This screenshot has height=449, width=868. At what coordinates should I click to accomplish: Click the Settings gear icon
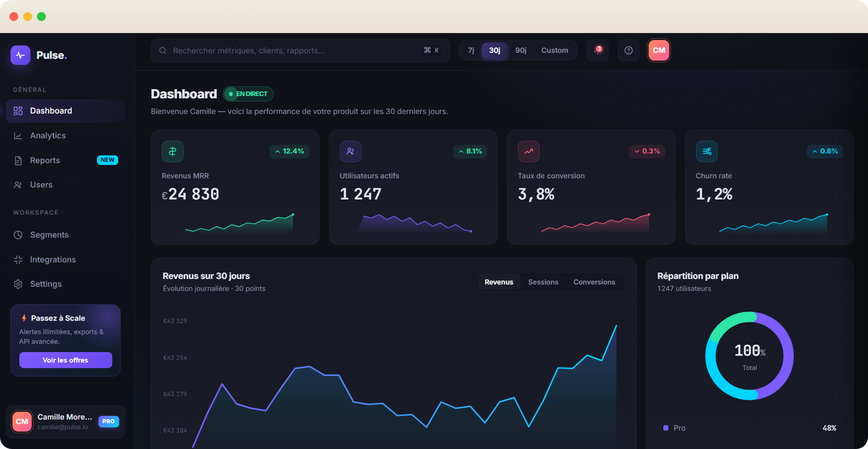click(x=18, y=284)
